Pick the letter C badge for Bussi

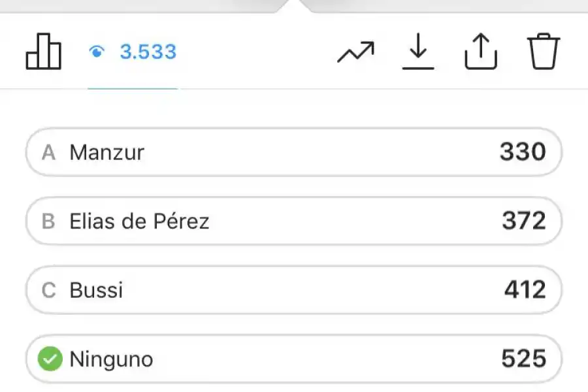coord(48,290)
